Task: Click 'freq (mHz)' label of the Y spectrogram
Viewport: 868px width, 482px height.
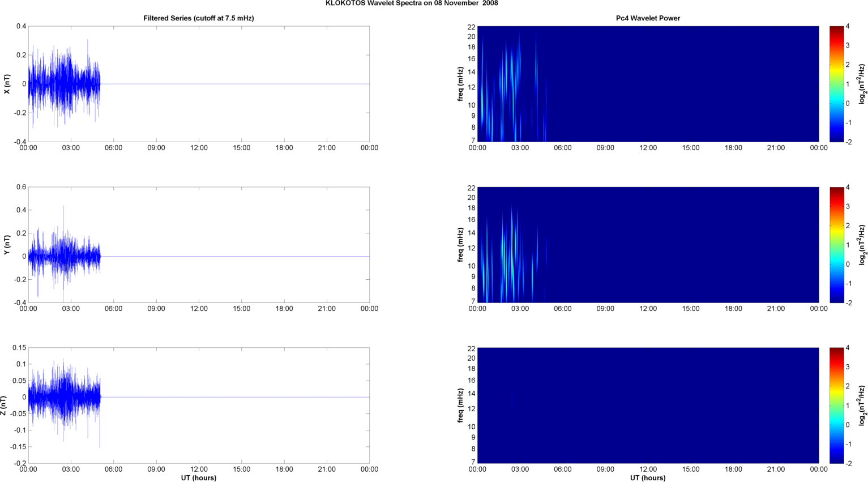Action: click(x=461, y=245)
